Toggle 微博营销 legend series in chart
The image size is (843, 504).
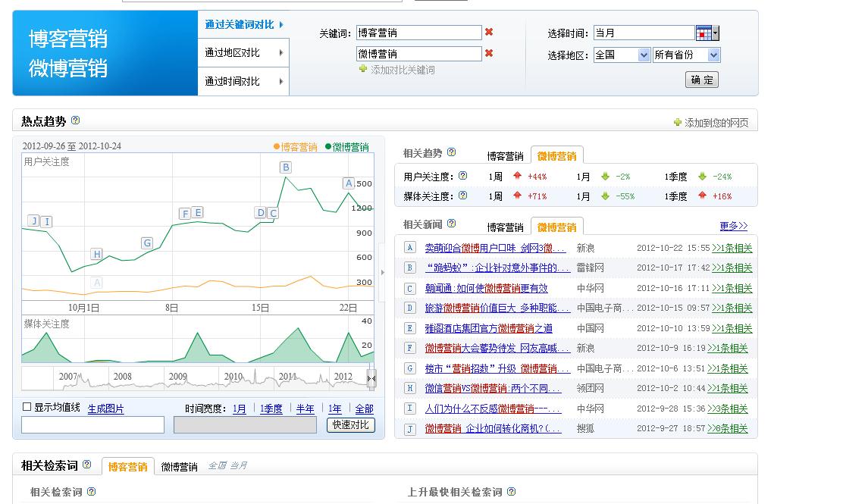point(347,147)
